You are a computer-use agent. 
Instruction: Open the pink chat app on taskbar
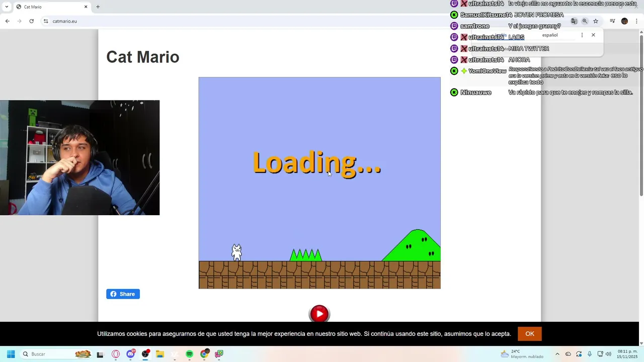pos(219,354)
